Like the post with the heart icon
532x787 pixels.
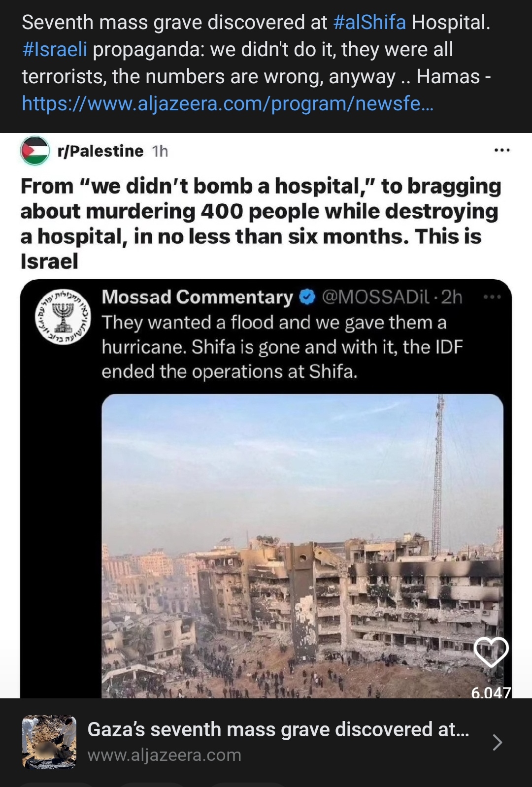click(x=491, y=652)
